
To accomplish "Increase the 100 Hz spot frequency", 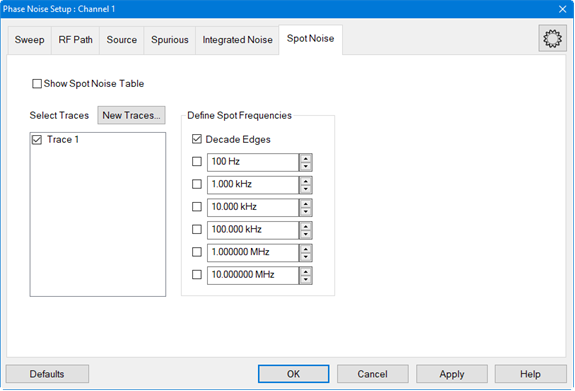I will [305, 158].
